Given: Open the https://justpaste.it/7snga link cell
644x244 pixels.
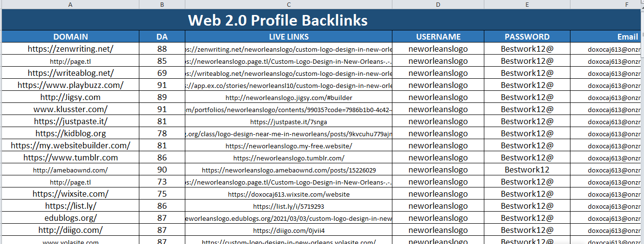Looking at the screenshot, I should (x=289, y=121).
